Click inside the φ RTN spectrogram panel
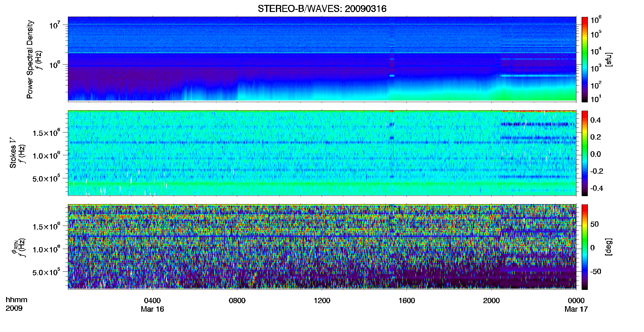This screenshot has width=644, height=332. click(322, 247)
